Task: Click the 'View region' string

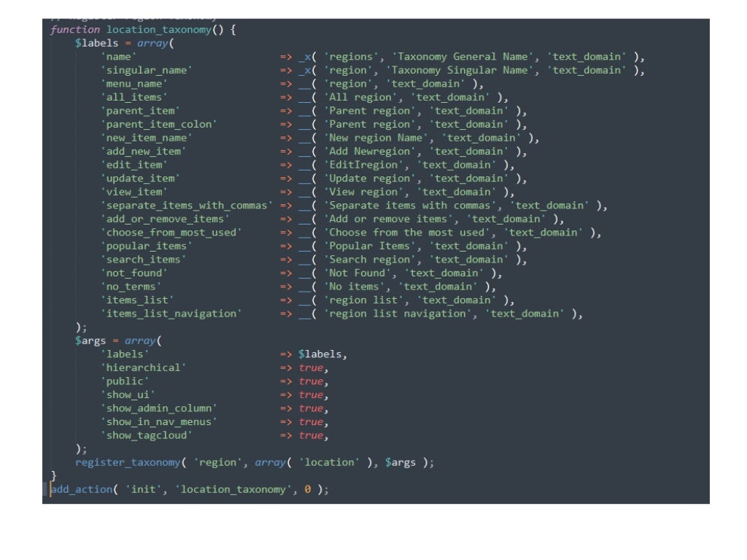Action: [x=364, y=192]
